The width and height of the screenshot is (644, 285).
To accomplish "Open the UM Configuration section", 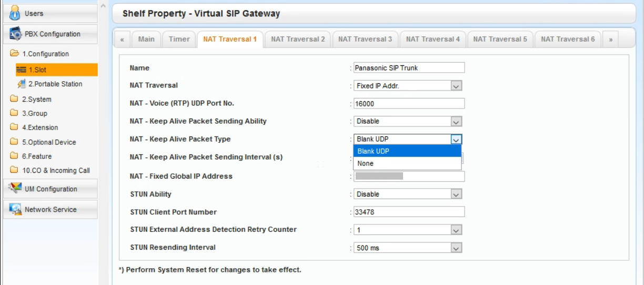I will (51, 189).
